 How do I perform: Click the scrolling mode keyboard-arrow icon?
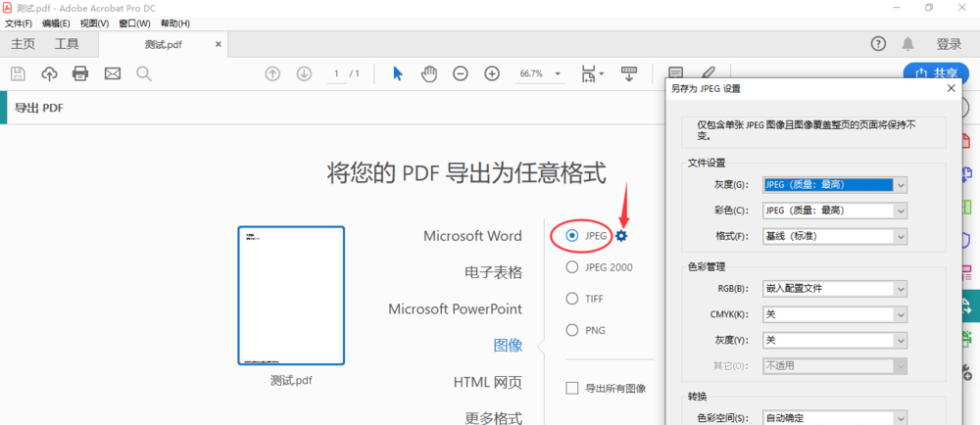[x=628, y=73]
